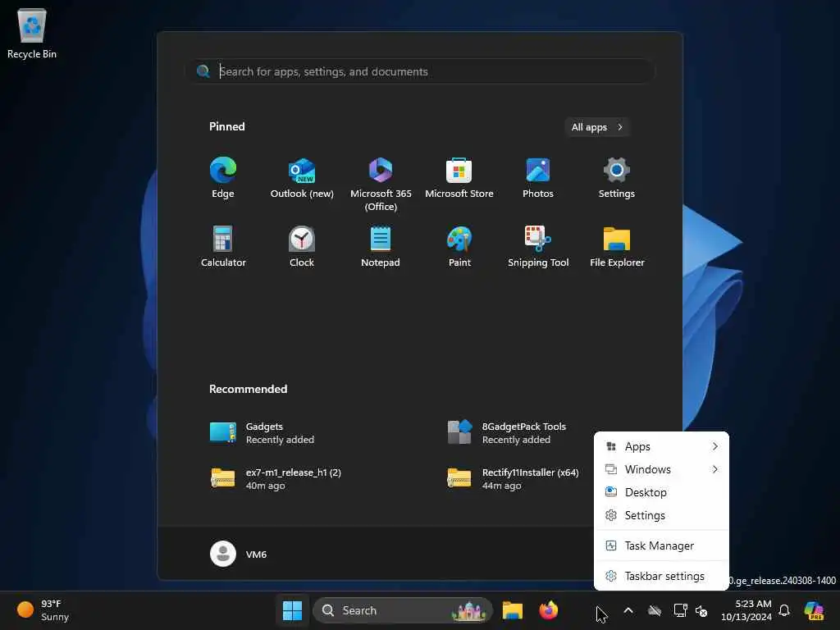Open Taskbar settings from context menu
840x630 pixels.
click(x=661, y=576)
